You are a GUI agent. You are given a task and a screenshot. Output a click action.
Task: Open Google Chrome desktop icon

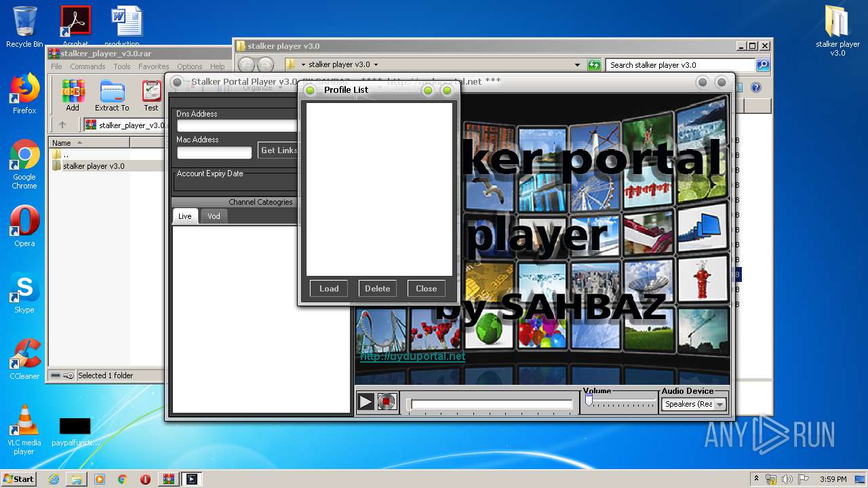tap(24, 165)
